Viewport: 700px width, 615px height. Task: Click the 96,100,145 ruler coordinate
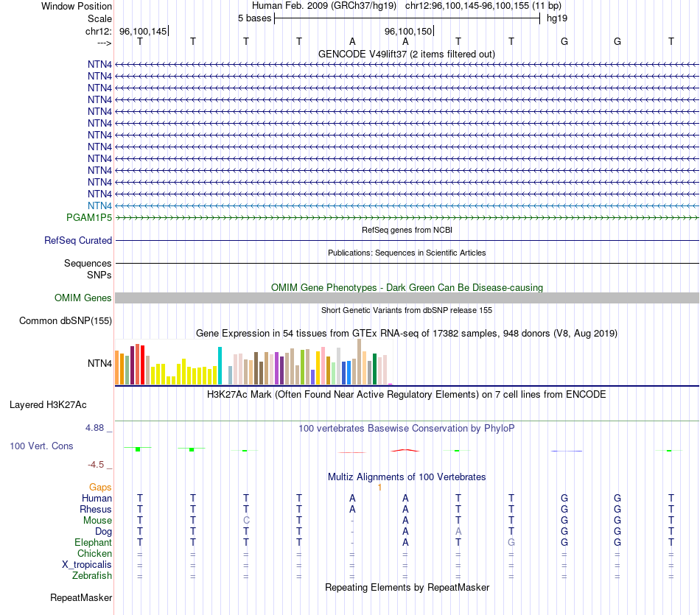pyautogui.click(x=143, y=31)
